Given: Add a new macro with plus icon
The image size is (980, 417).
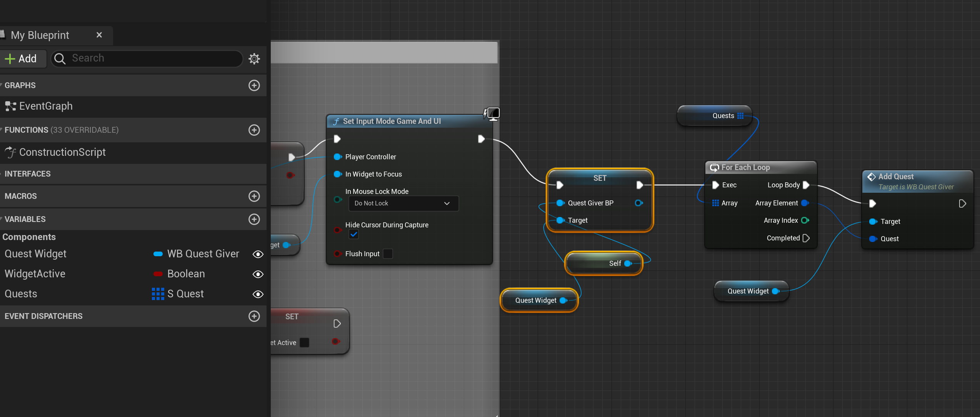Looking at the screenshot, I should [x=254, y=196].
